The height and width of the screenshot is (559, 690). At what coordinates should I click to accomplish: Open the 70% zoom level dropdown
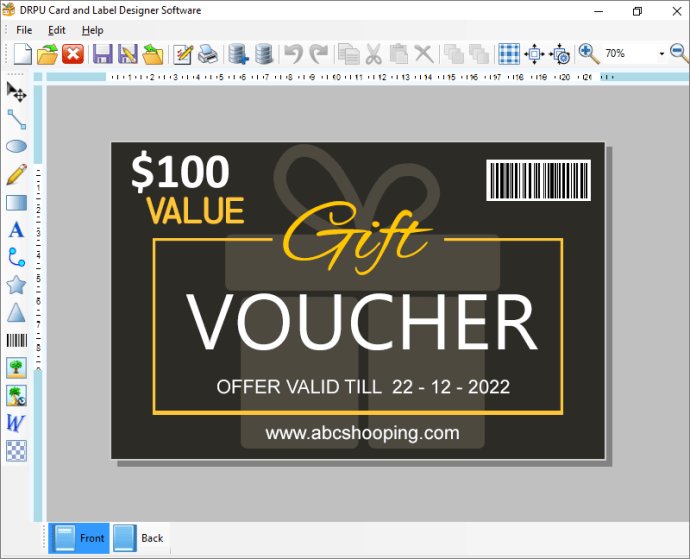coord(661,54)
